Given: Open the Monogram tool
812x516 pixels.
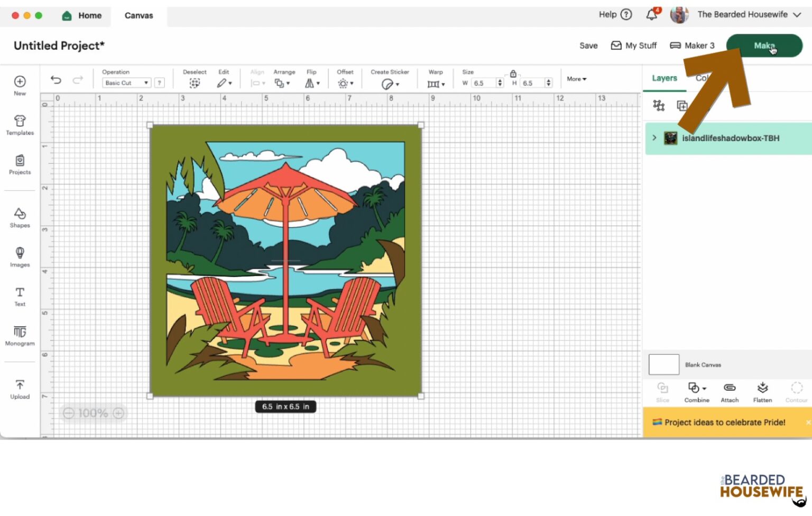Looking at the screenshot, I should pyautogui.click(x=20, y=336).
